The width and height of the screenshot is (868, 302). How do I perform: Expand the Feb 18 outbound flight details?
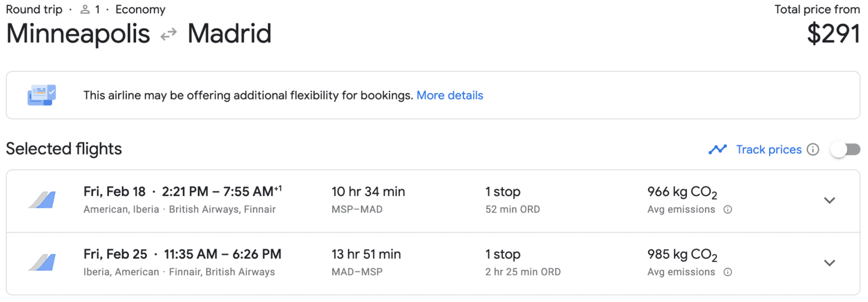click(x=830, y=200)
